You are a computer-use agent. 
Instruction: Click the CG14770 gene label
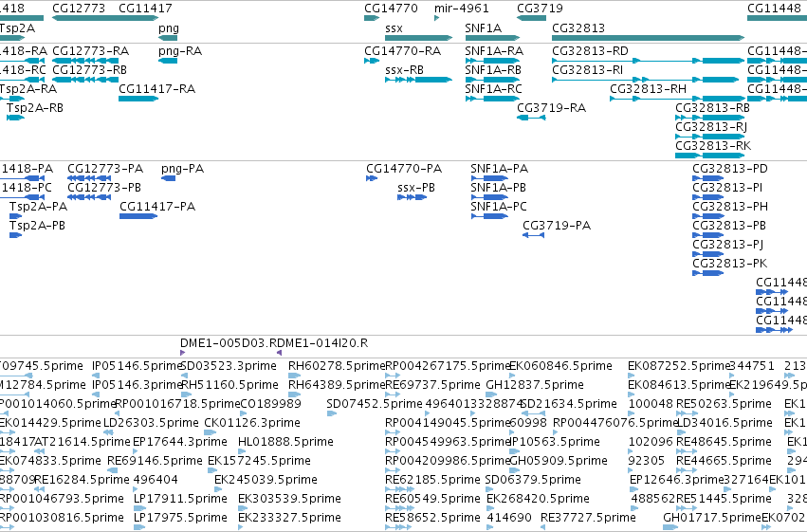tap(391, 9)
